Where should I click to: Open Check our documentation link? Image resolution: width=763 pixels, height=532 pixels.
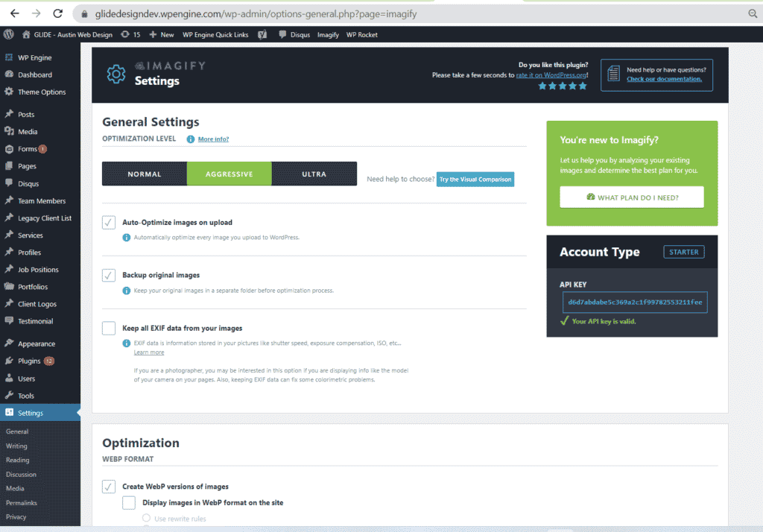point(664,79)
